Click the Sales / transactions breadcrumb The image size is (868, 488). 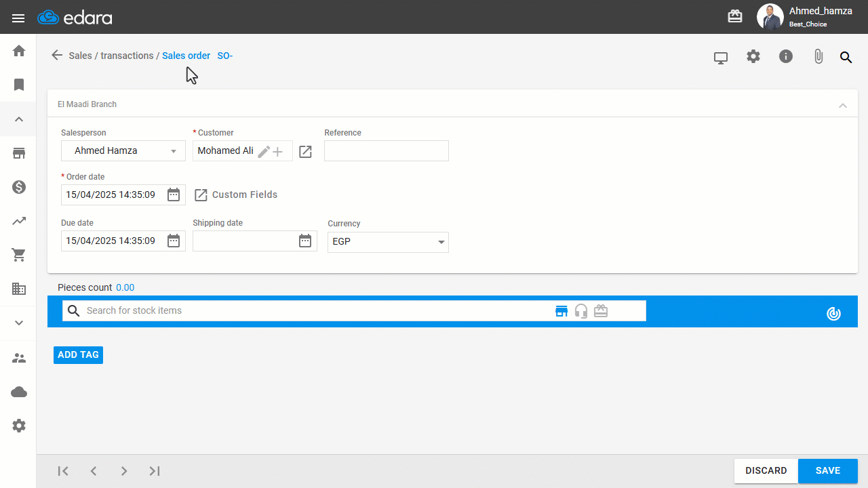pyautogui.click(x=111, y=56)
